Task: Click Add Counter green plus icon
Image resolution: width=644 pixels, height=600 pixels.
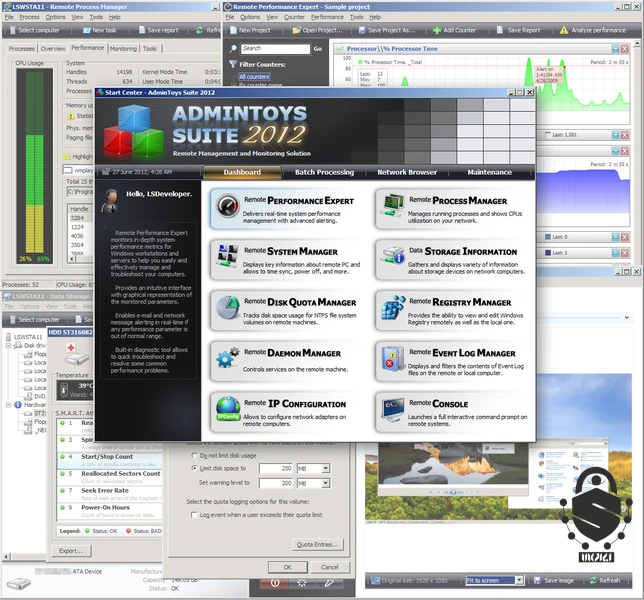Action: pyautogui.click(x=437, y=30)
